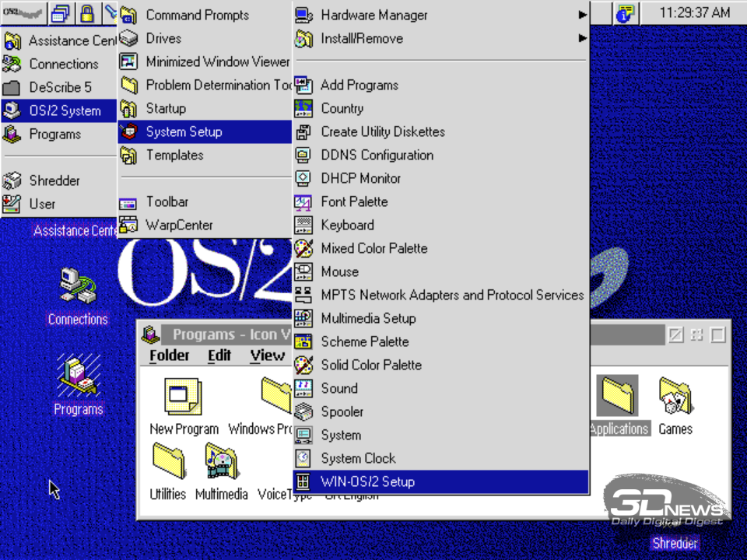Open the Folder menu in Programs window
The image size is (747, 560).
pyautogui.click(x=169, y=355)
